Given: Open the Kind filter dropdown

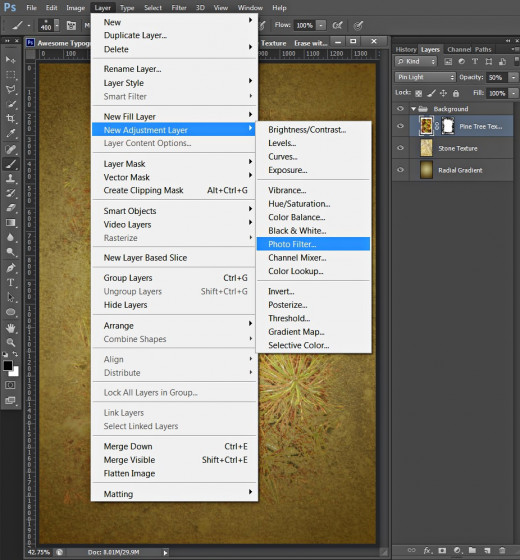Looking at the screenshot, I should pyautogui.click(x=416, y=61).
